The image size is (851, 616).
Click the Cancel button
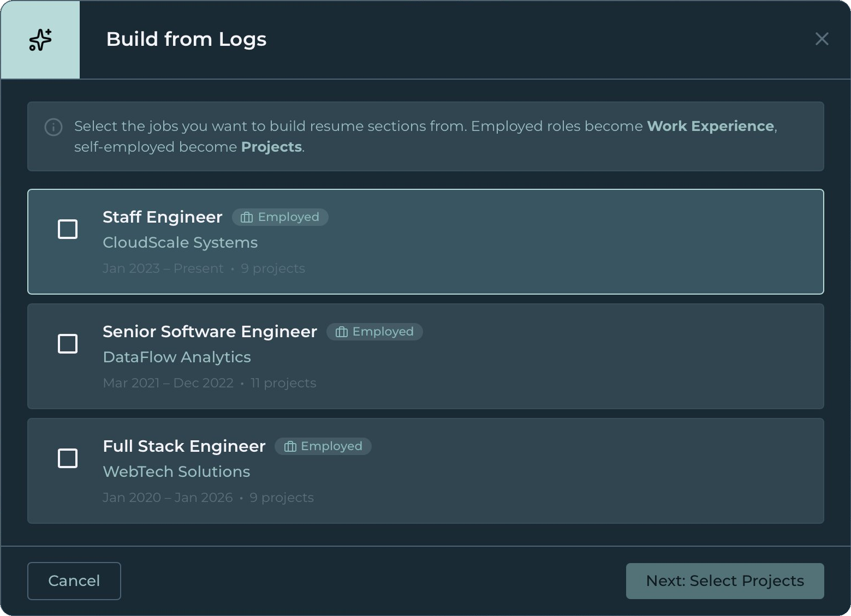pos(74,581)
